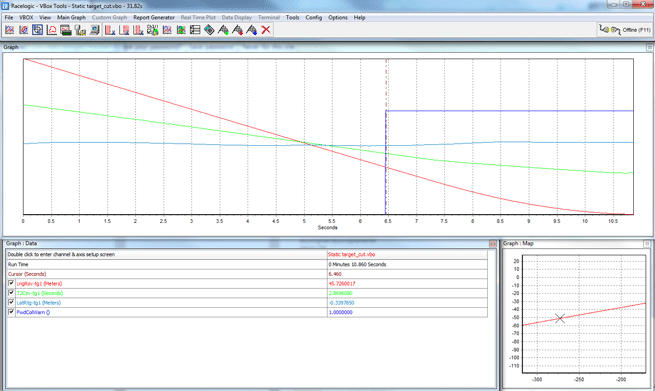655x391 pixels.
Task: Open the Main Graph menu
Action: [x=71, y=18]
